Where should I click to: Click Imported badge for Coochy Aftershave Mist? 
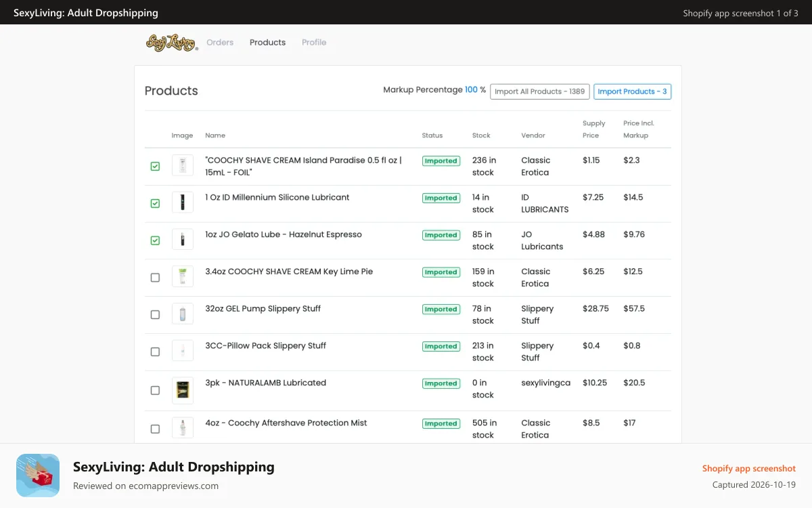click(441, 424)
